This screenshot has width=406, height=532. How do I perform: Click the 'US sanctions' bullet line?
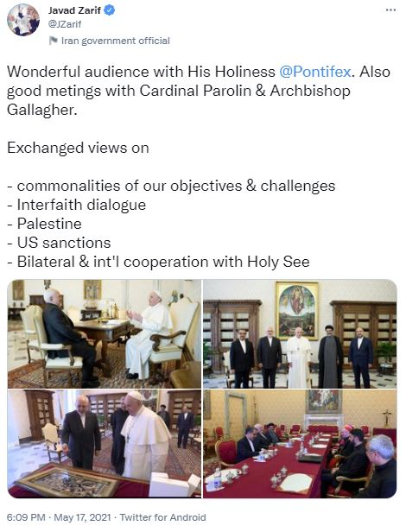[59, 243]
